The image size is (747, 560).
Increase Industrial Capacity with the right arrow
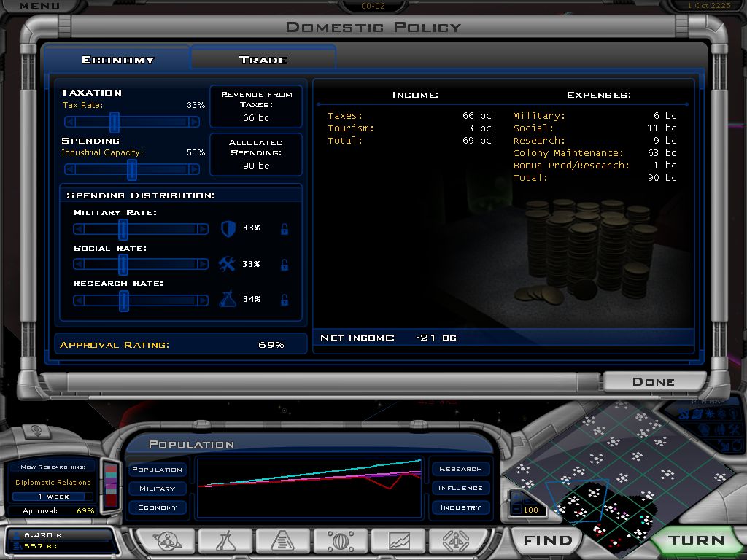pos(194,169)
